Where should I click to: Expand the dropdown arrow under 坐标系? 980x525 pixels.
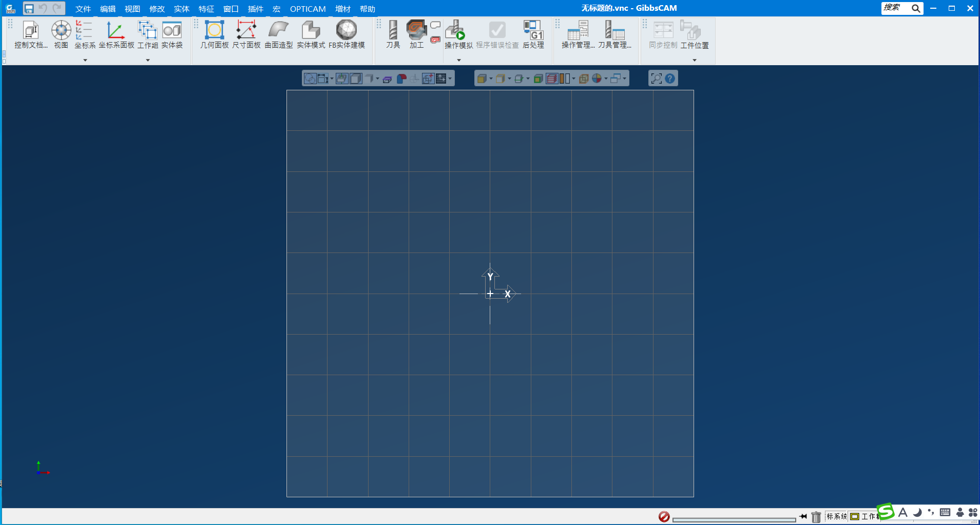[85, 60]
